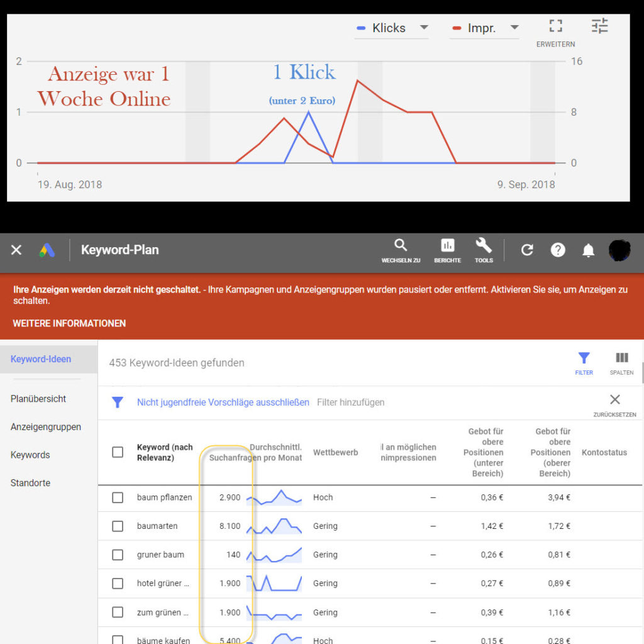
Task: Refresh the page with the reload icon
Action: [527, 250]
